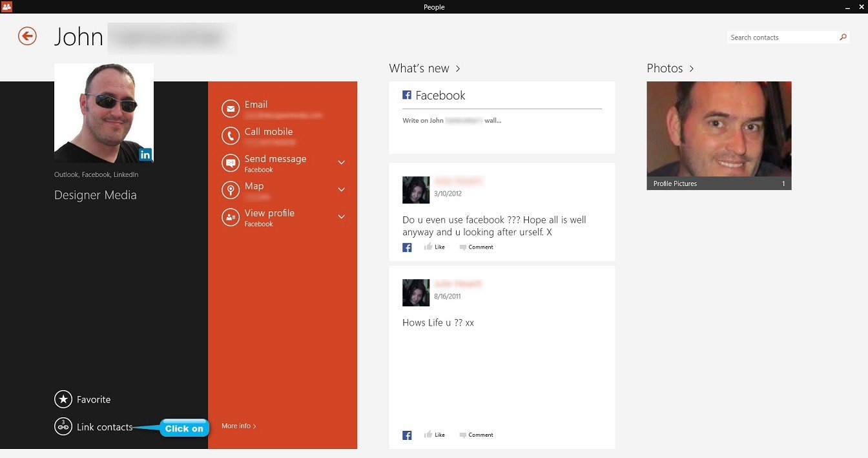Click the Favorite label

point(94,399)
